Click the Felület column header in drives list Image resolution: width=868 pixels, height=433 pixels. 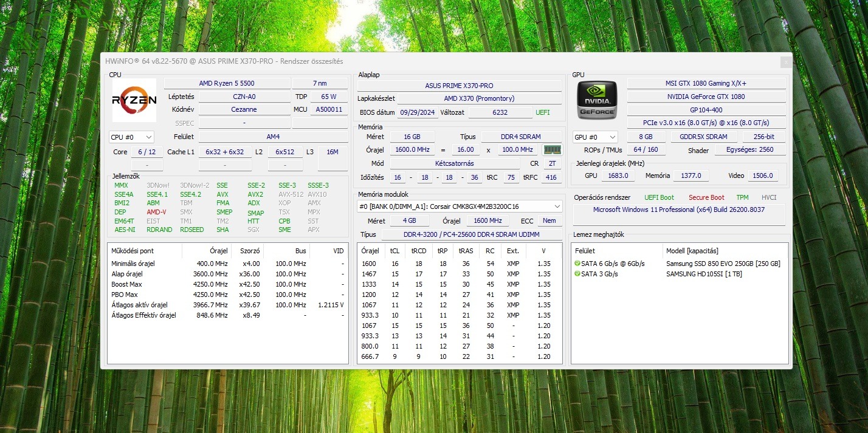pos(617,251)
